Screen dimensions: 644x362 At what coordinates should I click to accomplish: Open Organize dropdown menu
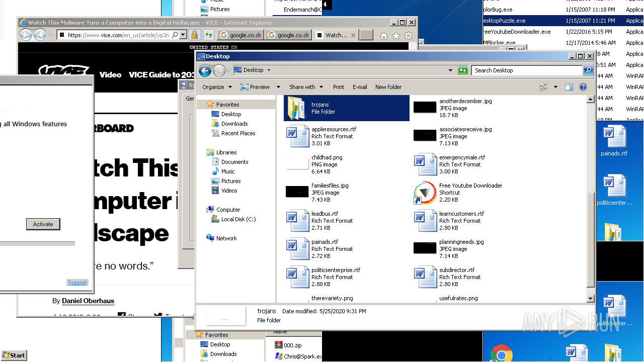217,87
